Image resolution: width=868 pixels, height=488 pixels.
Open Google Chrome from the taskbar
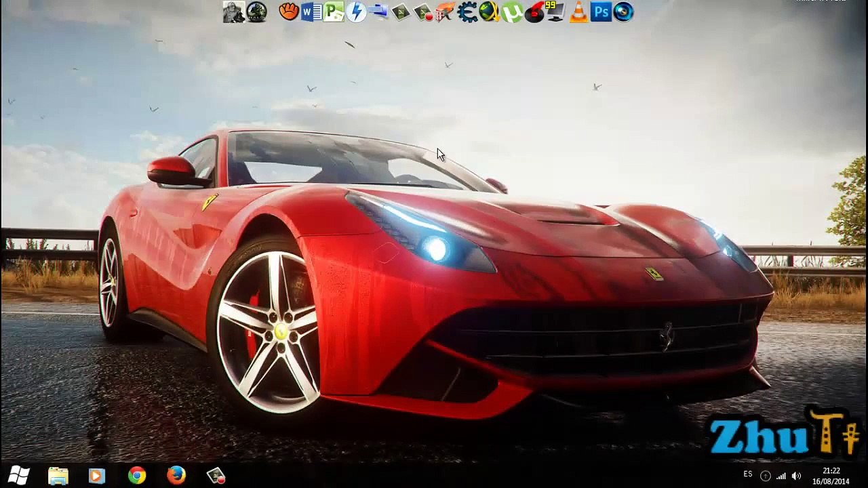137,476
